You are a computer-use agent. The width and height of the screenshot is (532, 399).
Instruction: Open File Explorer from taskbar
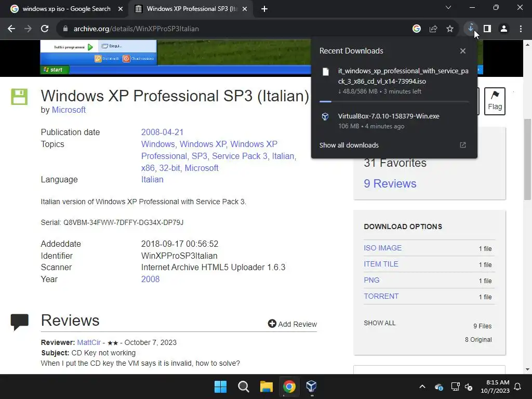pyautogui.click(x=267, y=387)
